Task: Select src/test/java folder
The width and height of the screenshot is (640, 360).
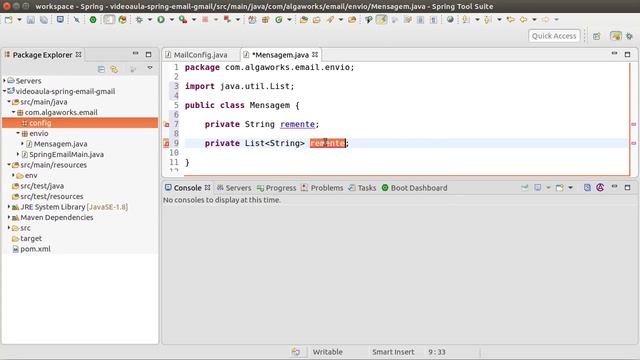Action: tap(42, 186)
